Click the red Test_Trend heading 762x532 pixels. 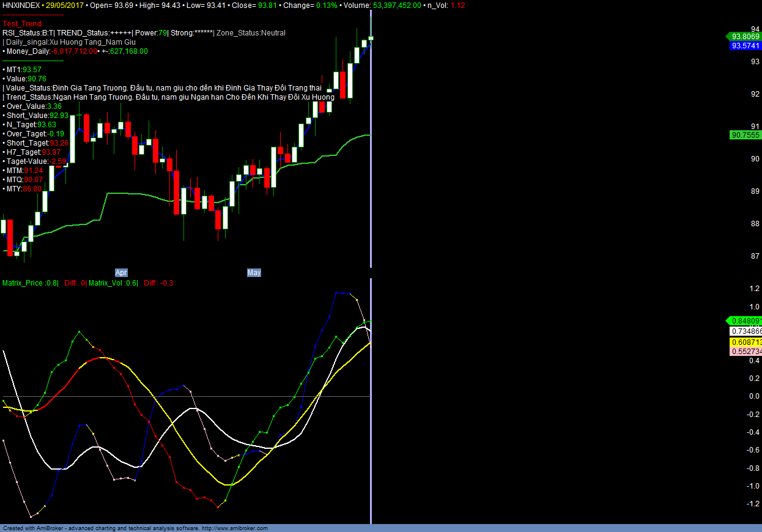[x=23, y=24]
